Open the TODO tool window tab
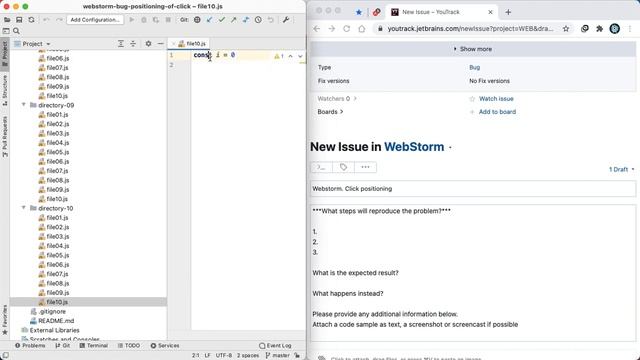Image resolution: width=640 pixels, height=360 pixels. tap(129, 345)
